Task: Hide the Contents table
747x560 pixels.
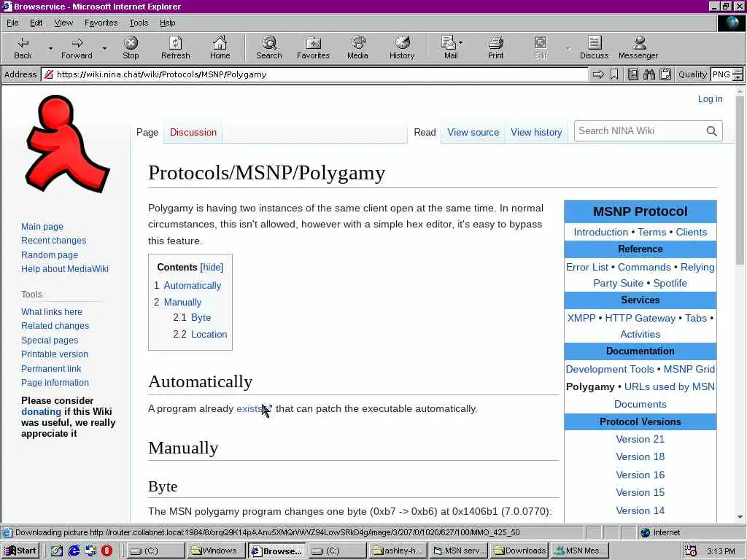Action: (x=212, y=267)
